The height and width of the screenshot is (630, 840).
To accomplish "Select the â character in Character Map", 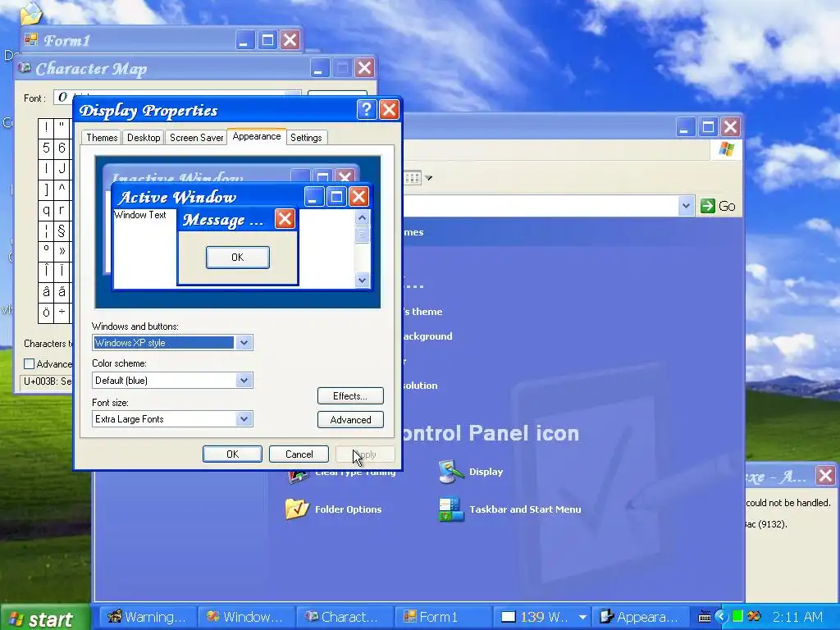I will coord(46,292).
